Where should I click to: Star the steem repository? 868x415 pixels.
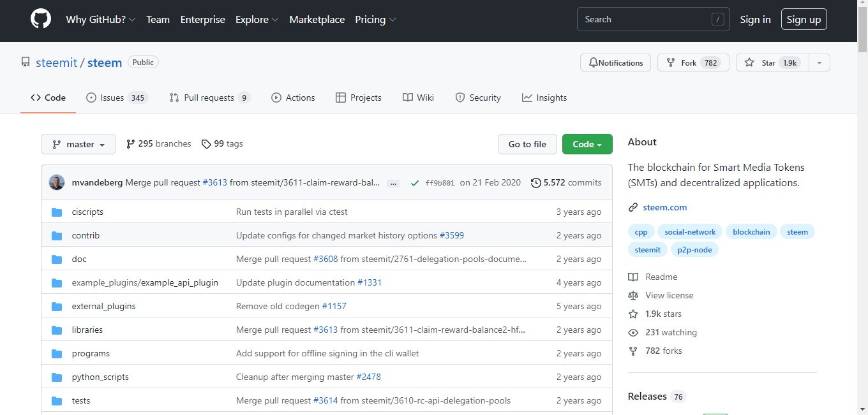[x=772, y=62]
